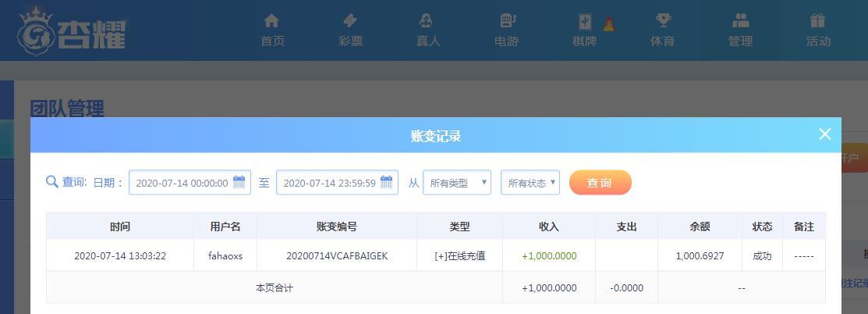Viewport: 868px width, 314px height.
Task: Click the orange 查询 query button
Action: coord(600,183)
